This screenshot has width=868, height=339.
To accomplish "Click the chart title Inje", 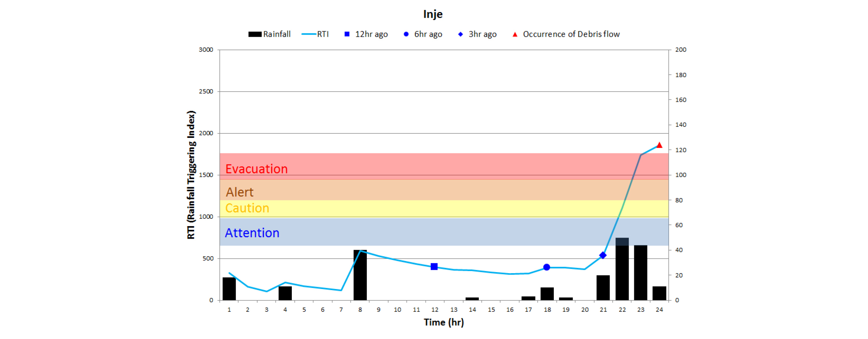I will 433,14.
